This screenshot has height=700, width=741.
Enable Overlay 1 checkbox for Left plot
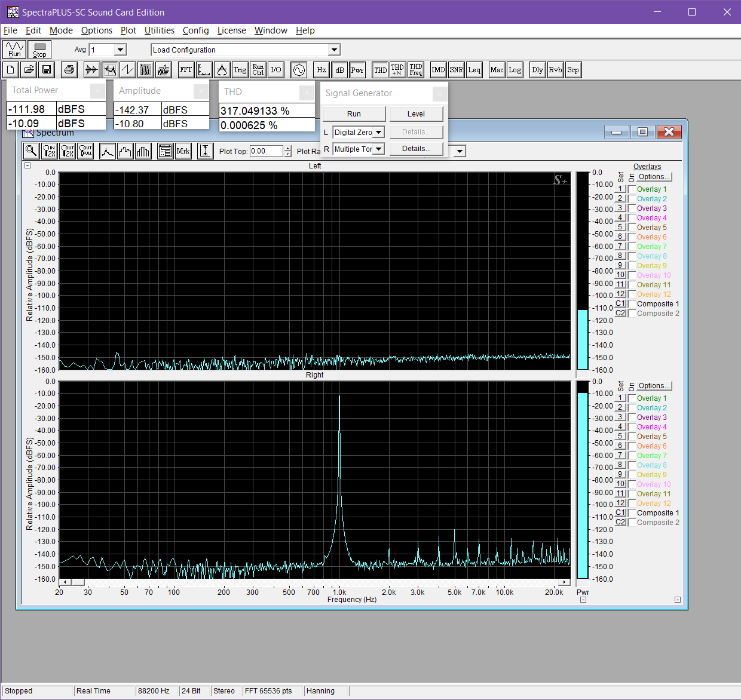pos(632,189)
